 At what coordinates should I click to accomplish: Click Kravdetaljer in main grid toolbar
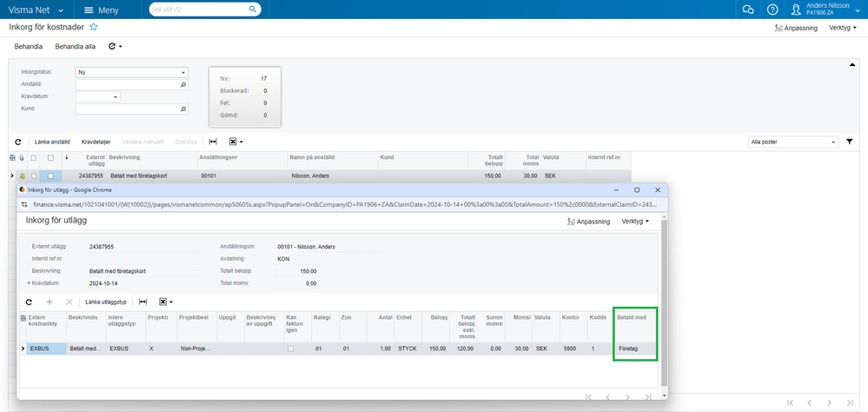(96, 143)
